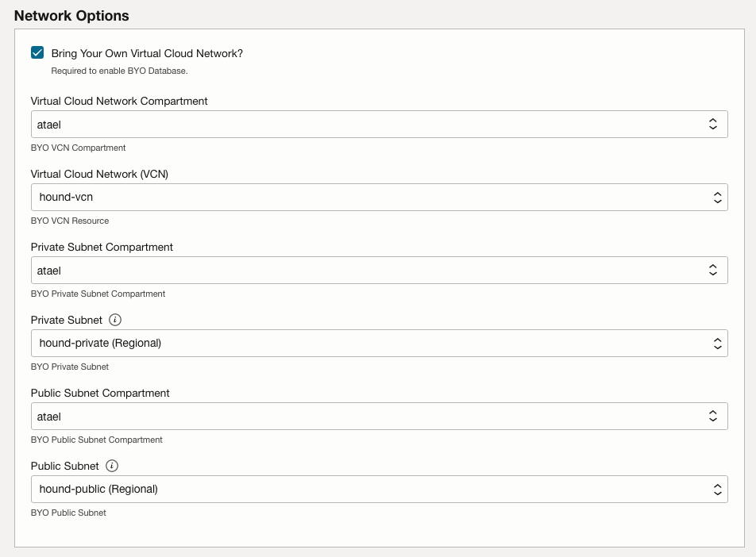This screenshot has width=756, height=557.
Task: Click chevron arrows of Virtual Cloud Network Compartment
Action: click(712, 125)
